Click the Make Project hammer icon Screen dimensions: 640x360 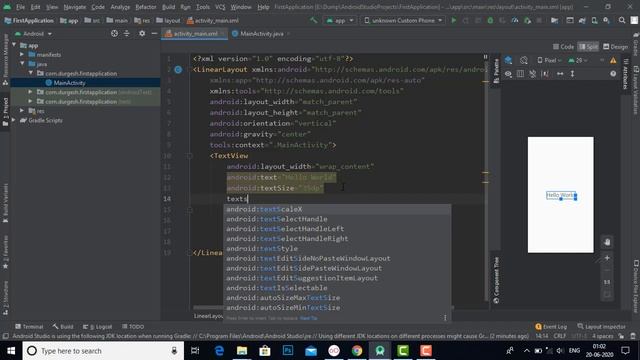(313, 20)
